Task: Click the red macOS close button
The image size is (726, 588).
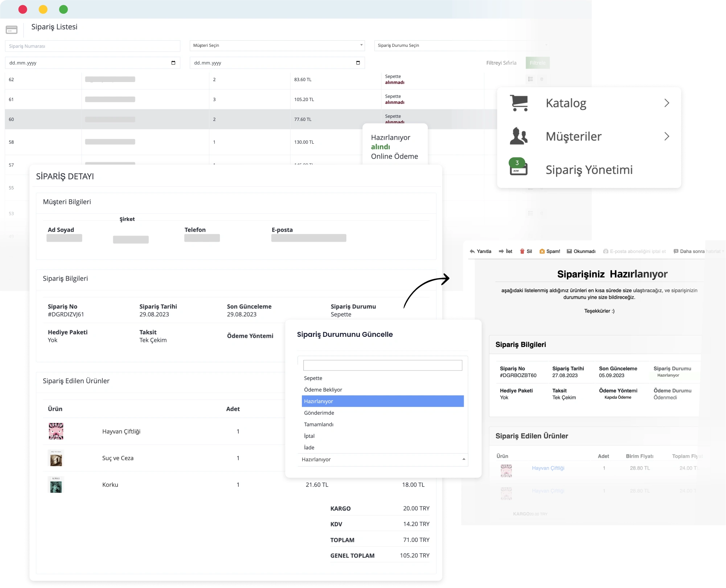Action: 22,9
